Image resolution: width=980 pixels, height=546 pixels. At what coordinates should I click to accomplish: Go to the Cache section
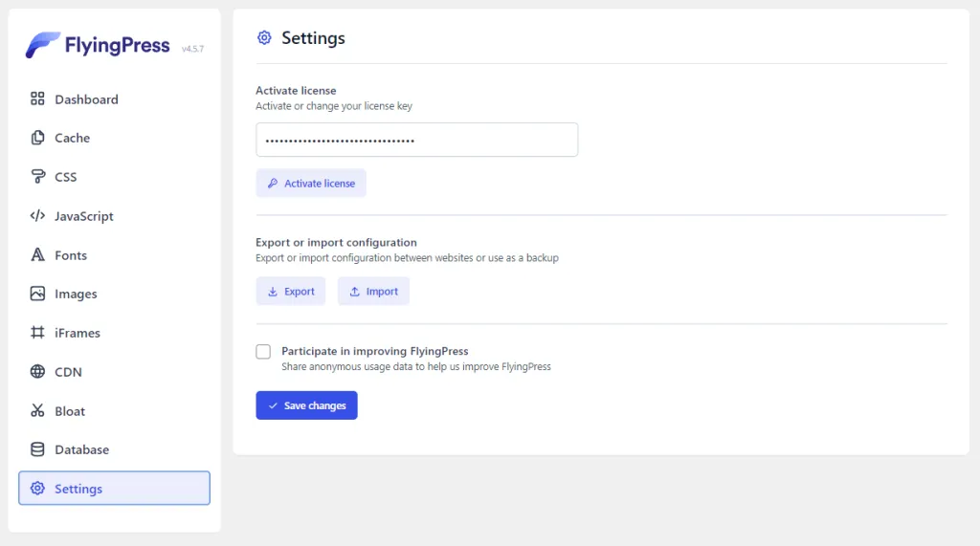point(72,138)
